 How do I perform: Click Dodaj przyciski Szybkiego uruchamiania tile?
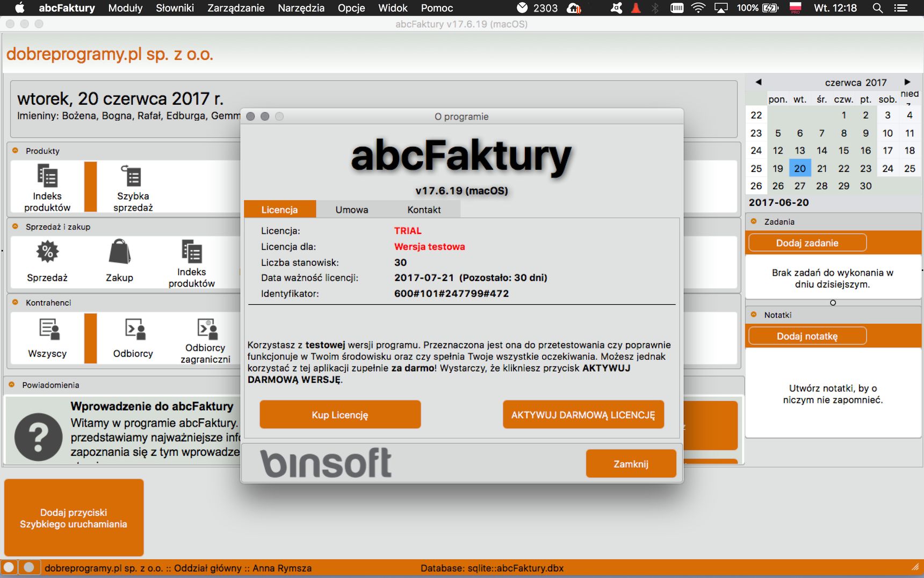point(74,517)
